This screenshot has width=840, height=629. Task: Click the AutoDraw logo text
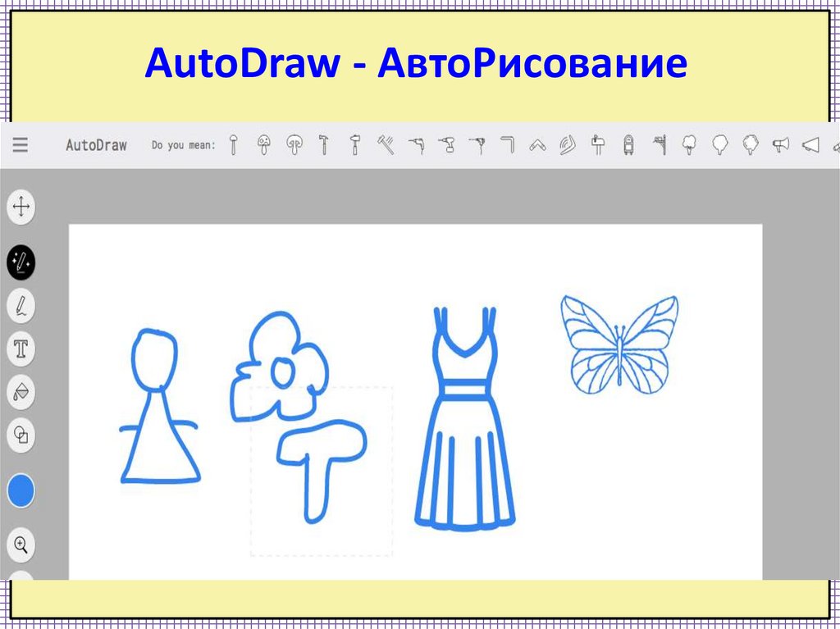tap(97, 145)
